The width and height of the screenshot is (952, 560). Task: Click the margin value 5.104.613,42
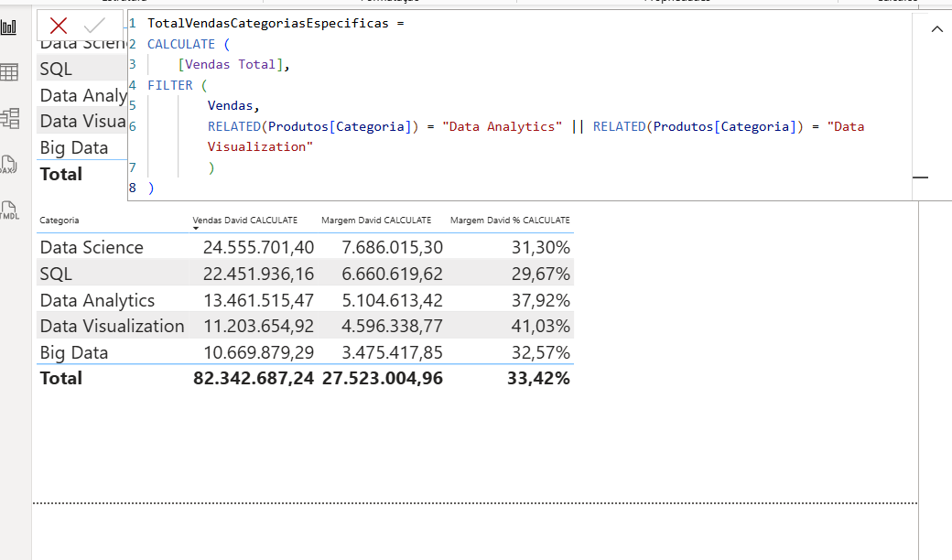point(392,300)
